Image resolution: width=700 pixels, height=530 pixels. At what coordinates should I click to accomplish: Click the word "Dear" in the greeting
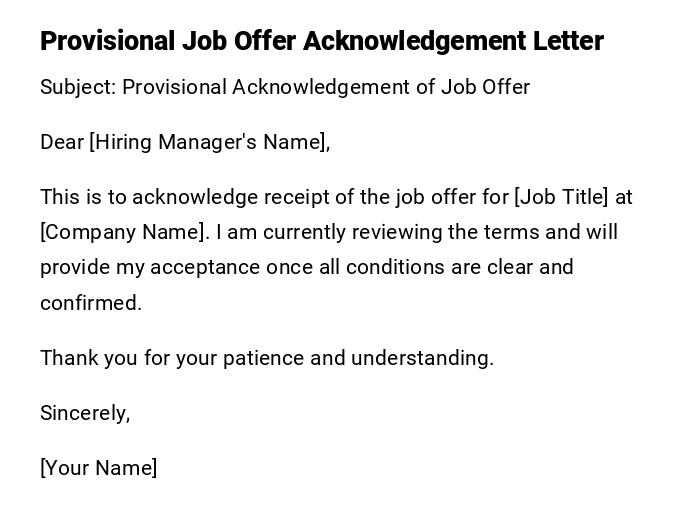pos(62,142)
